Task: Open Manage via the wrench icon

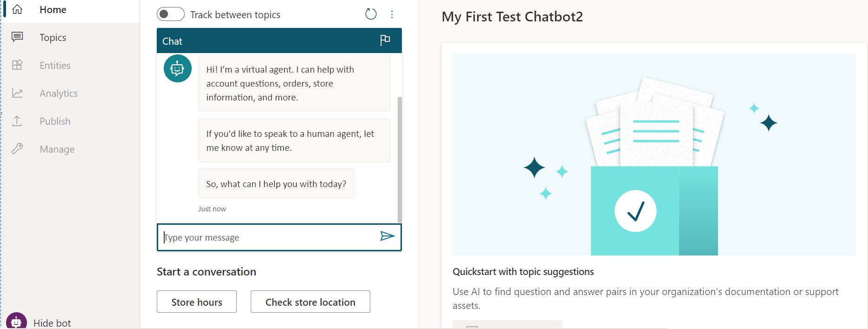Action: coord(17,149)
